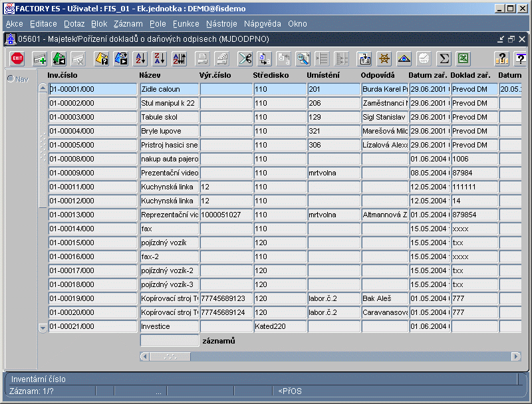Sort ascending with the A-Z icon
Viewport: 532px width, 404px height.
click(140, 58)
